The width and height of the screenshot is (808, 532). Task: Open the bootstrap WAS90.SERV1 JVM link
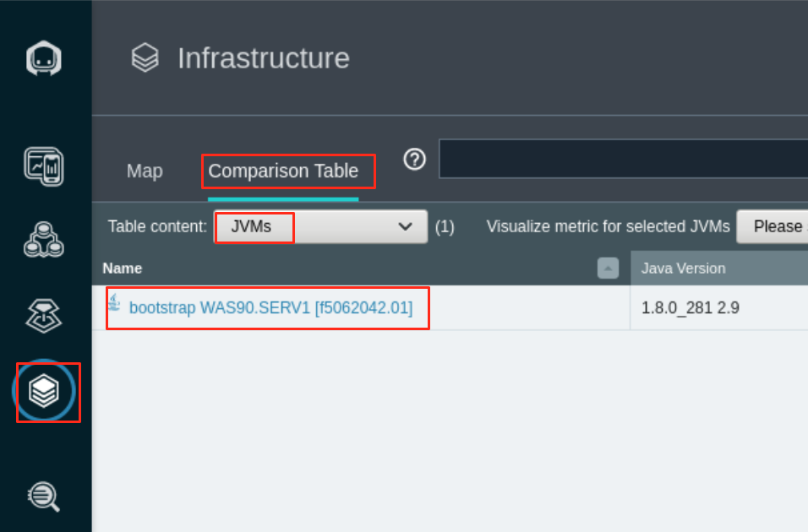(x=271, y=307)
